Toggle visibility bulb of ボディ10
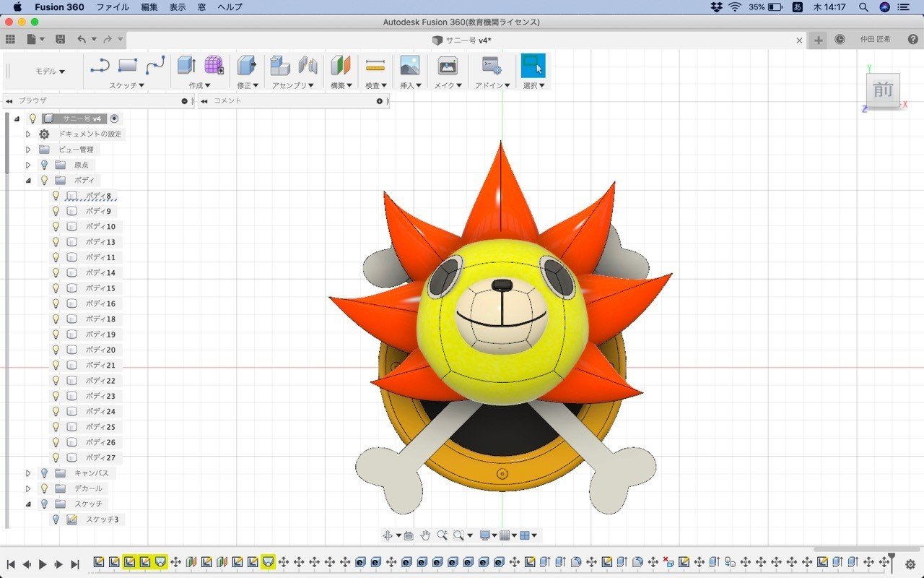 [56, 227]
